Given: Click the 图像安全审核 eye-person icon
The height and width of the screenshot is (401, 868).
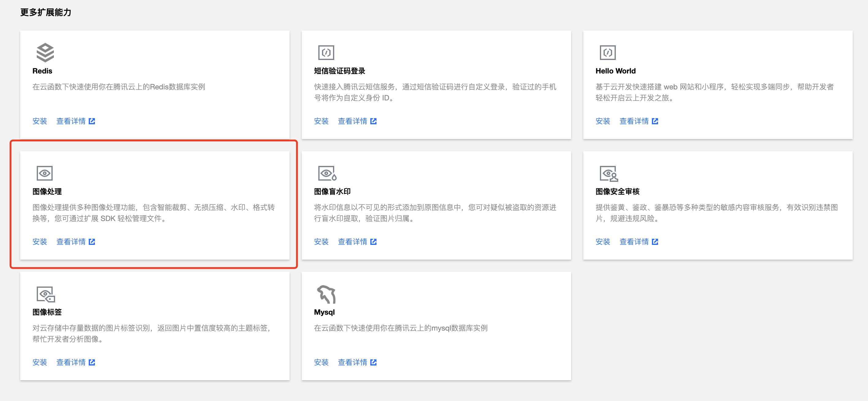Looking at the screenshot, I should coord(608,173).
